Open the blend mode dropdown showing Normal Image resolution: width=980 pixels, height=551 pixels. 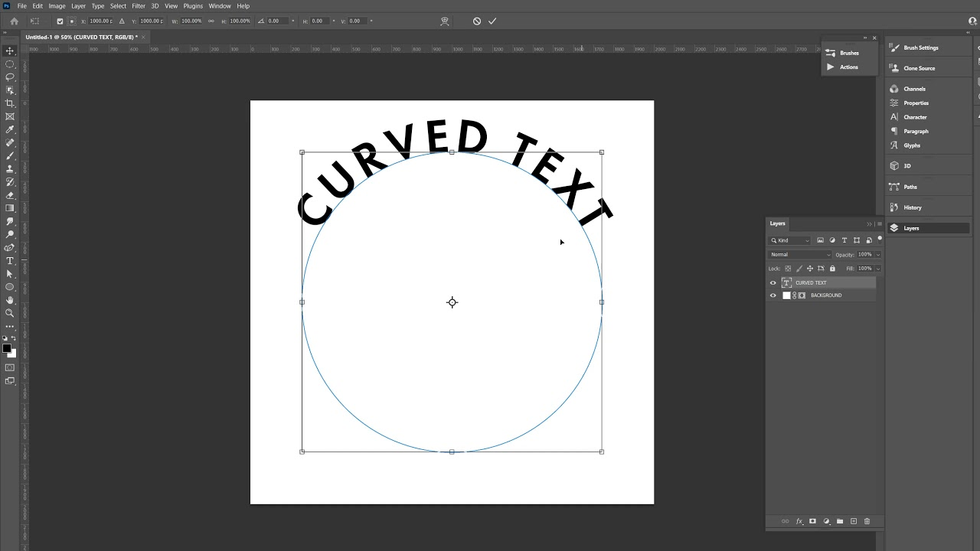coord(799,254)
